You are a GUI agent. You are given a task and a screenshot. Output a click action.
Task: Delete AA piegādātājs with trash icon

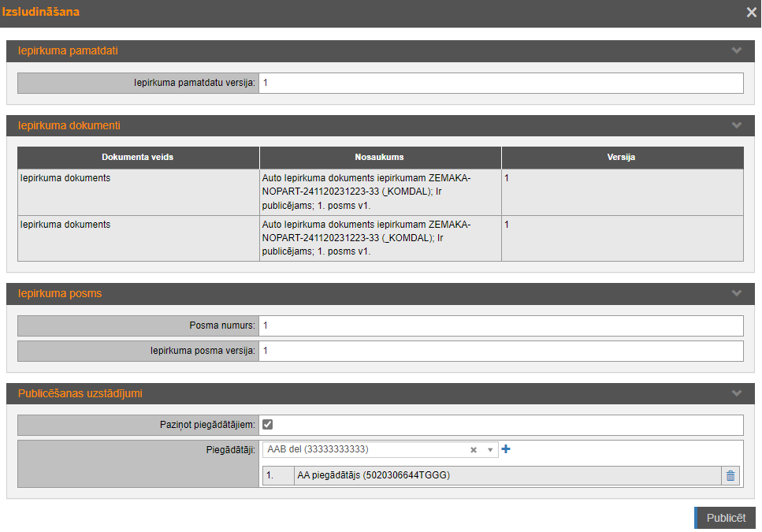tap(730, 475)
